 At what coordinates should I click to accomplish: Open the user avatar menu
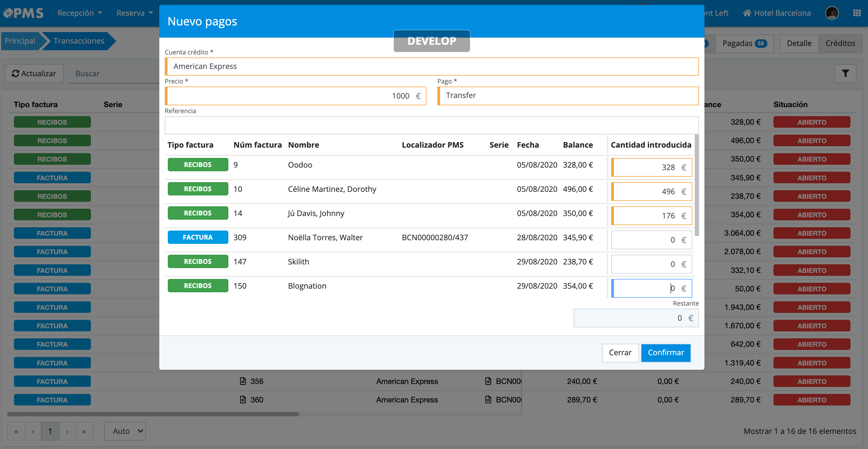832,13
